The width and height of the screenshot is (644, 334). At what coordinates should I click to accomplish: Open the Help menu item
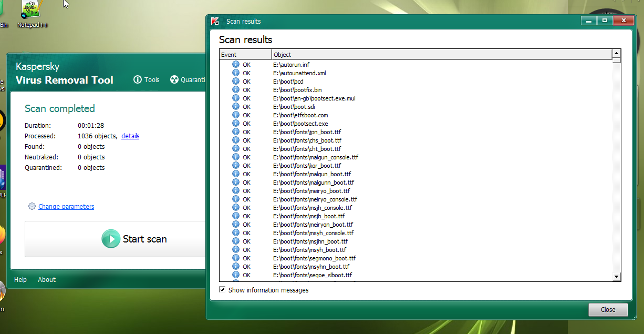tap(20, 280)
